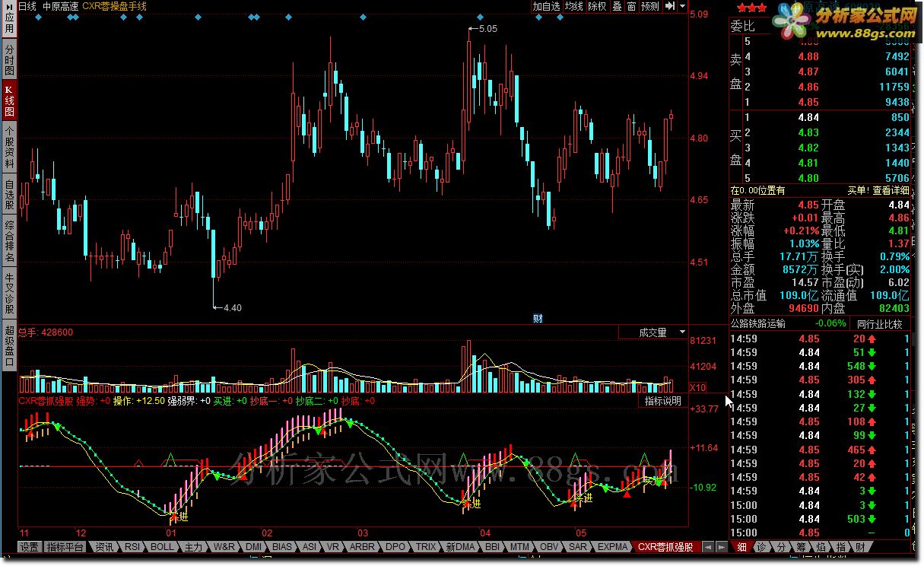Select the BBI indicator tab

(492, 546)
